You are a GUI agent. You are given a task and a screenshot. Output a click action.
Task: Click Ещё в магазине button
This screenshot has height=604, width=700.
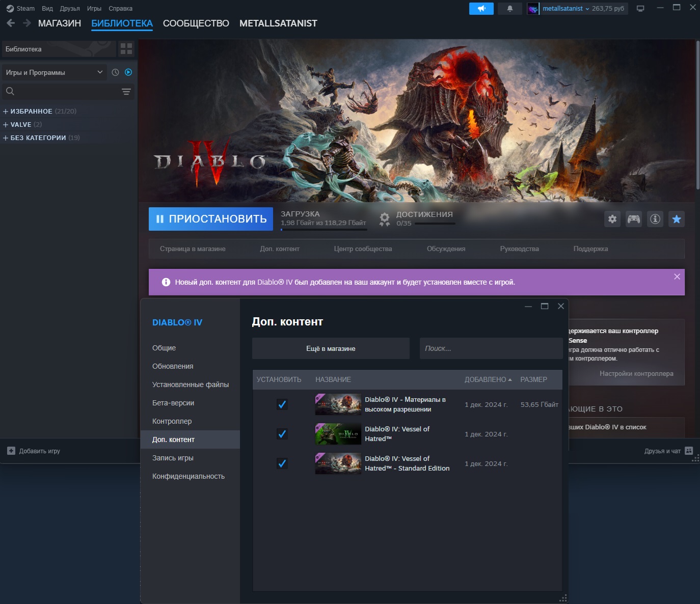click(x=331, y=348)
